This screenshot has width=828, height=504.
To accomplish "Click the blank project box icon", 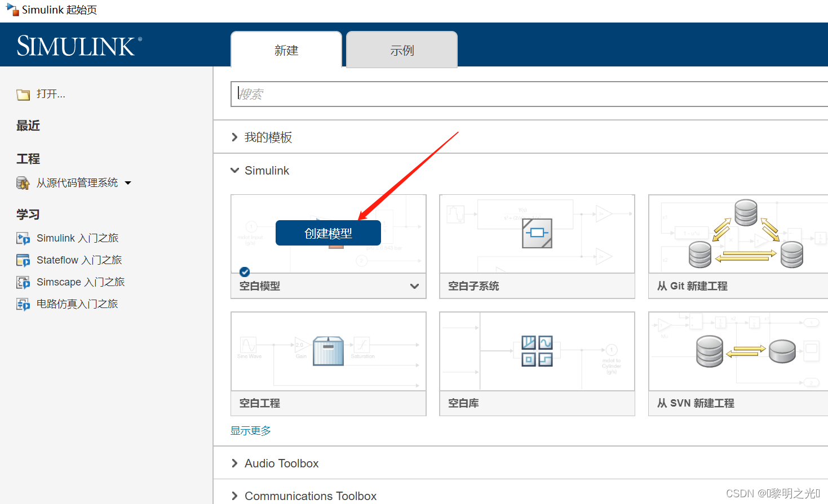I will pos(329,351).
